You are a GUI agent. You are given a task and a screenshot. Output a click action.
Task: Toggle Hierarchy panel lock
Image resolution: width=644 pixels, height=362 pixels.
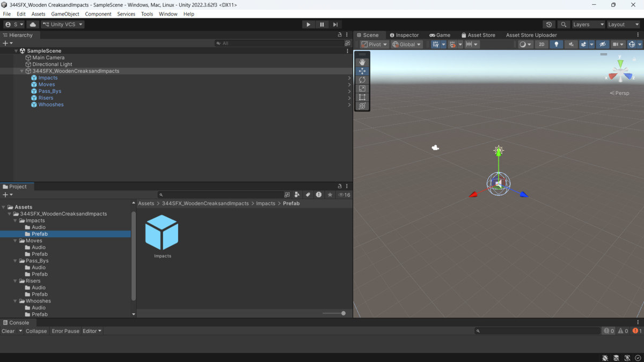(x=340, y=35)
